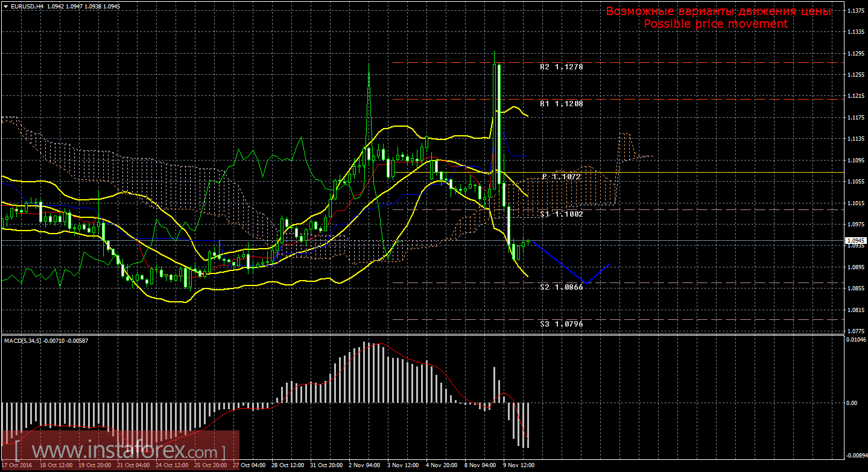This screenshot has height=472, width=868.
Task: Click the 1.1375 price scale label
Action: (856, 11)
